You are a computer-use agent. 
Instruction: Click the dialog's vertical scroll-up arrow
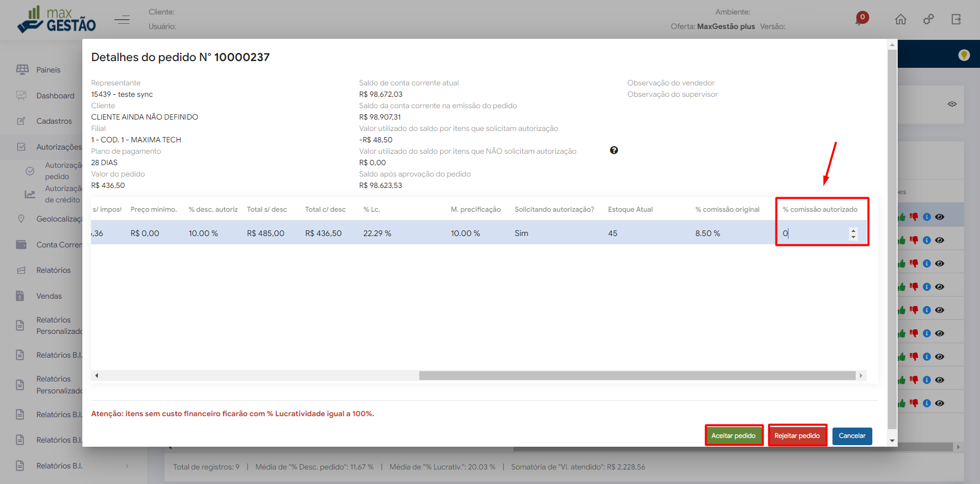click(x=892, y=45)
